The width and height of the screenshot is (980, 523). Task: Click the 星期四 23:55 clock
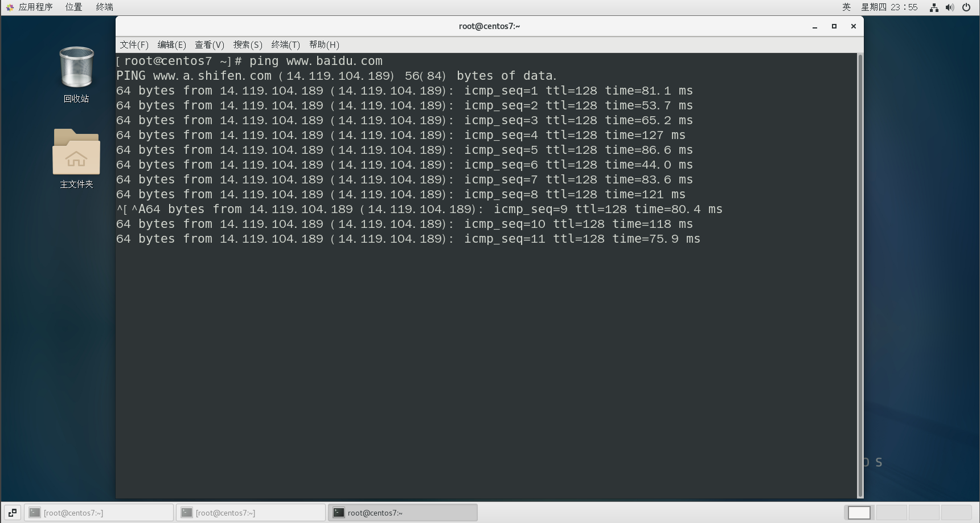coord(889,7)
